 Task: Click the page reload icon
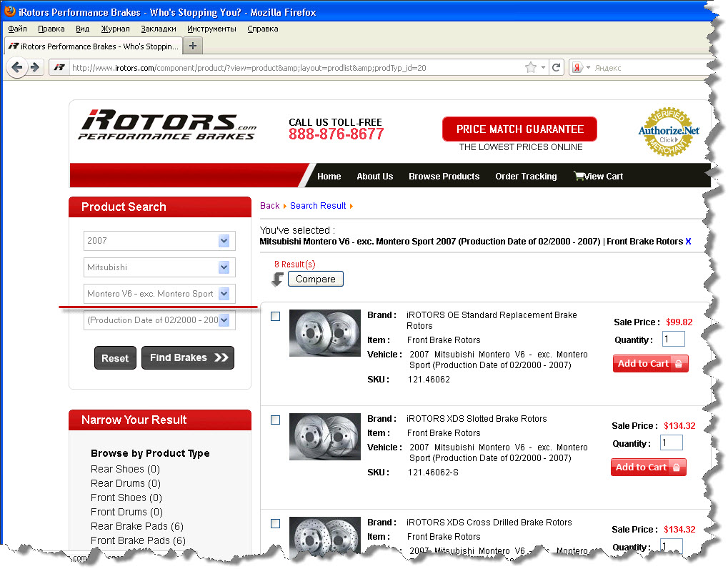(x=557, y=68)
